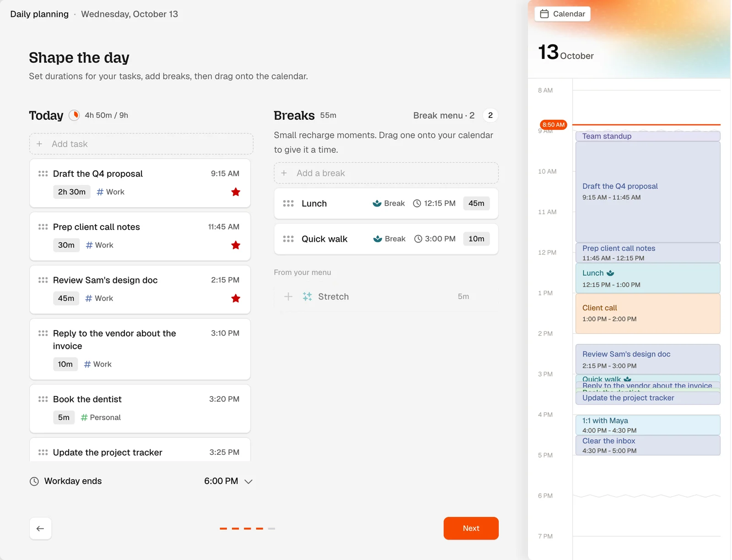
Task: Click the clock icon beside 3:00 PM on Quick walk
Action: pyautogui.click(x=418, y=239)
